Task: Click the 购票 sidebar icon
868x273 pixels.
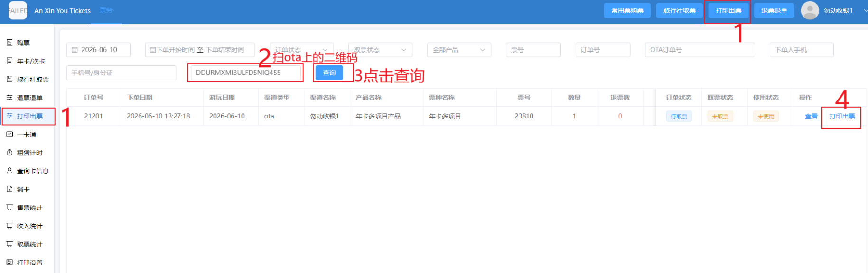Action: click(9, 43)
